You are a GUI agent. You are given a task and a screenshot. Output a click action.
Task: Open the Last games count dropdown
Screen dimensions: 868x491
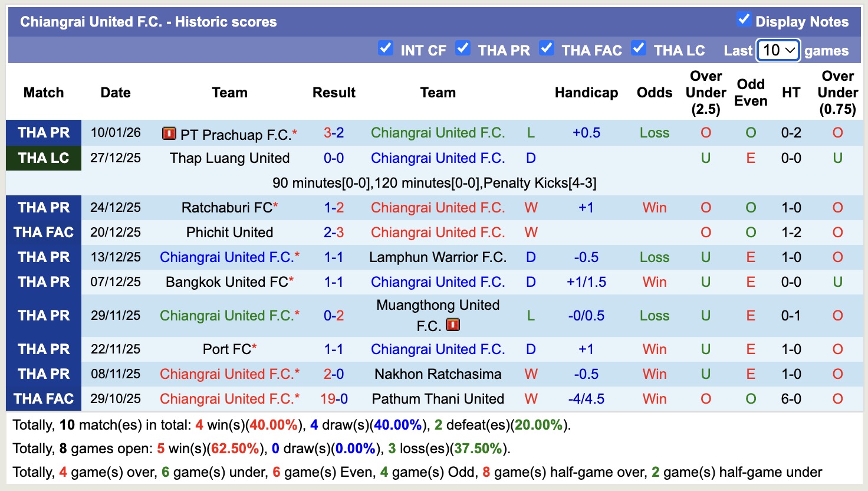[x=777, y=50]
